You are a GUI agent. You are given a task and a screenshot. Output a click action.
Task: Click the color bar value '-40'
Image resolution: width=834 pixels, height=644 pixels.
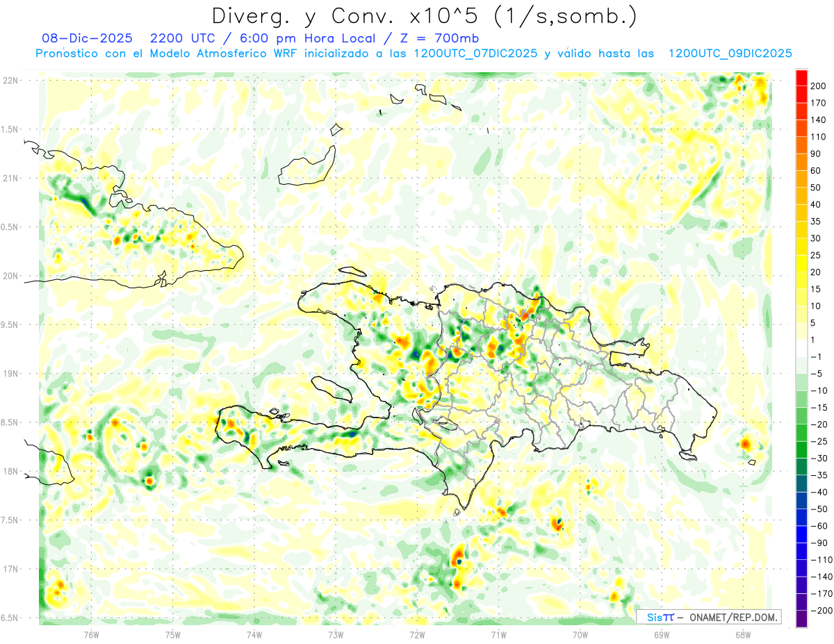[820, 492]
